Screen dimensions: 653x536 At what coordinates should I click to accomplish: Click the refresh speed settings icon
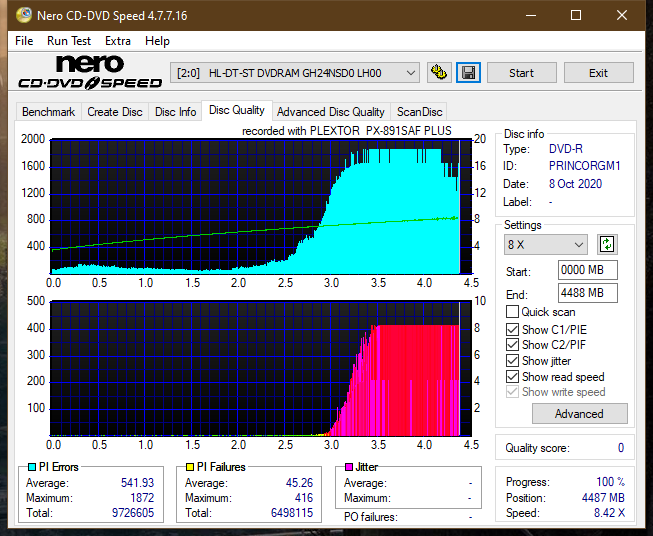tap(607, 244)
